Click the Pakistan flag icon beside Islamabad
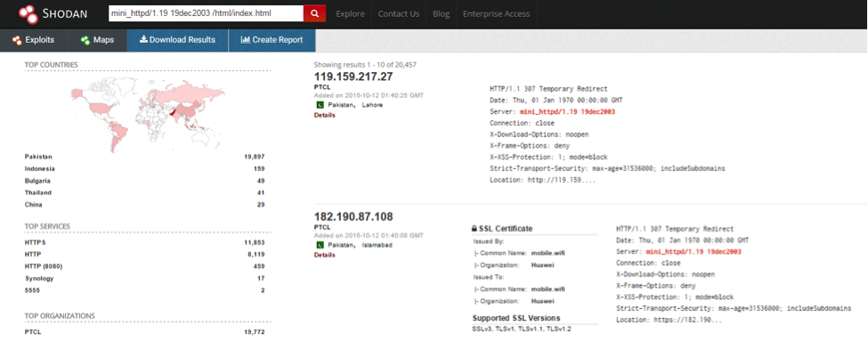Viewport: 868px width, 342px height. pyautogui.click(x=320, y=245)
